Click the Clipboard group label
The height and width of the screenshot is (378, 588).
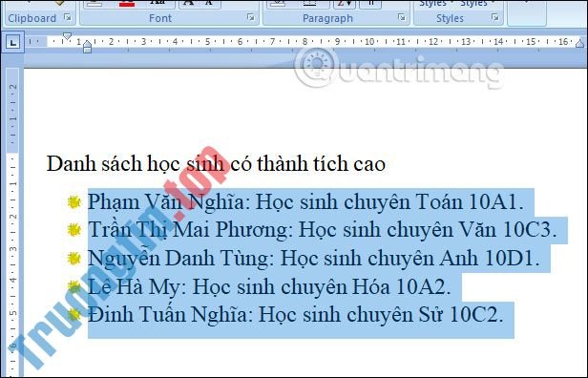(31, 18)
